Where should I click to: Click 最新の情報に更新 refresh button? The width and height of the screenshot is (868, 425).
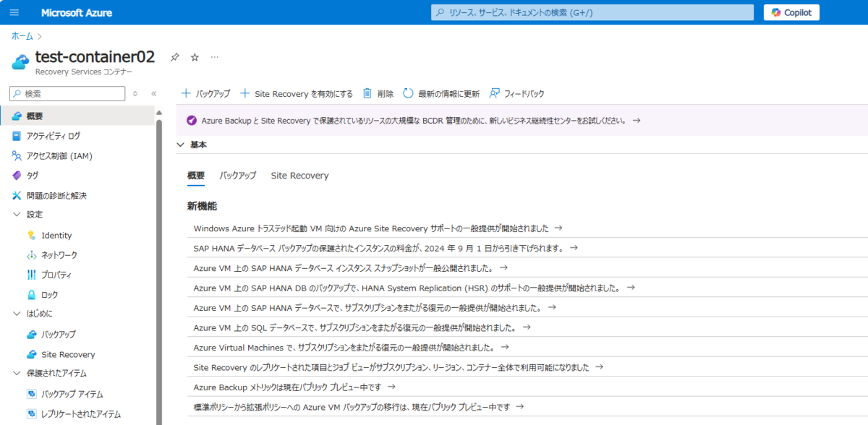coord(441,93)
